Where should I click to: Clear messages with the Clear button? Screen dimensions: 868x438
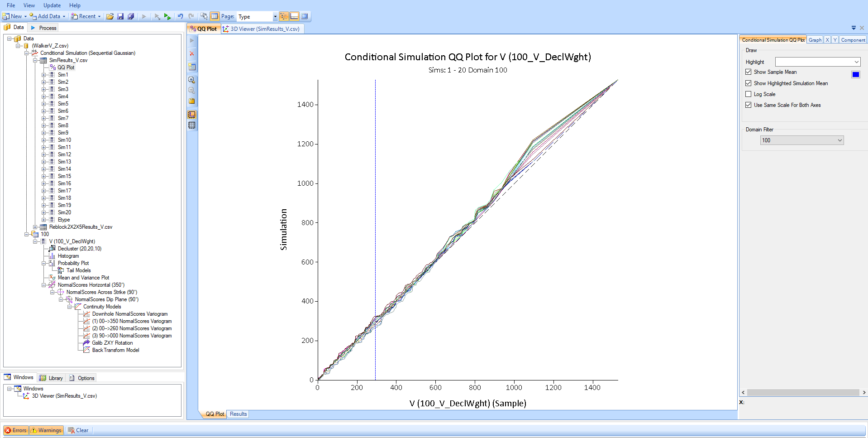pos(78,430)
